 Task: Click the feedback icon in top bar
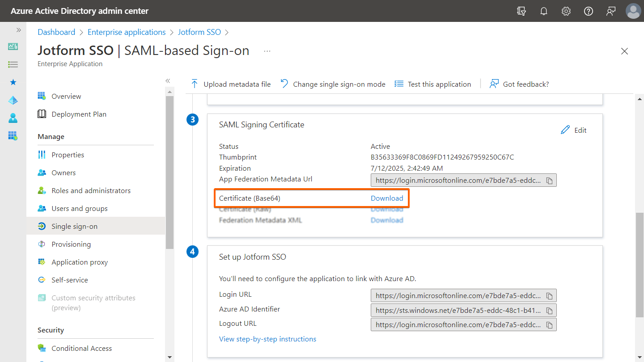611,11
